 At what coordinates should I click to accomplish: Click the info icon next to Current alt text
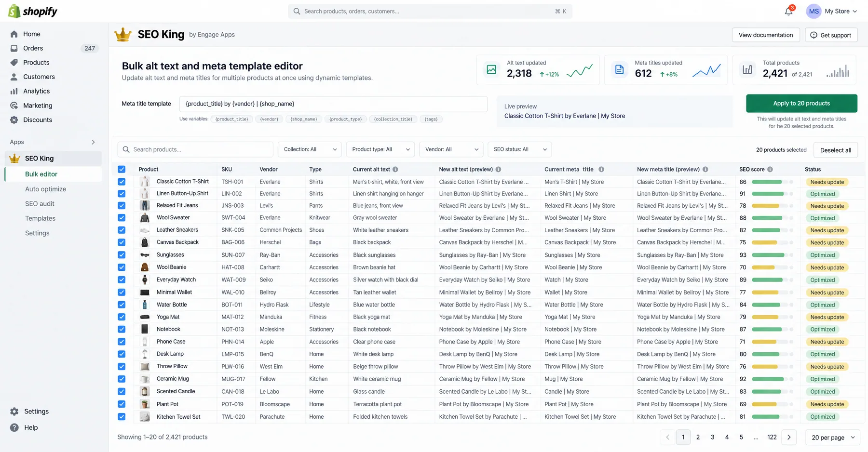coord(395,170)
